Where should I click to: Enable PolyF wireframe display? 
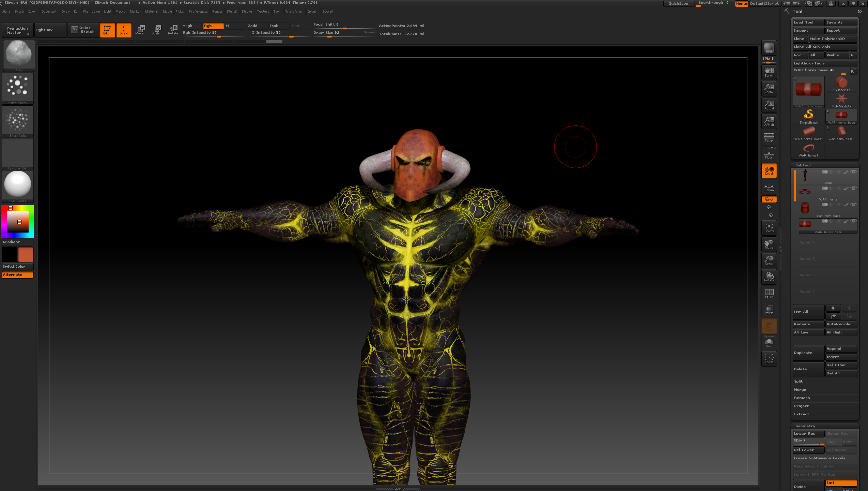pos(769,293)
